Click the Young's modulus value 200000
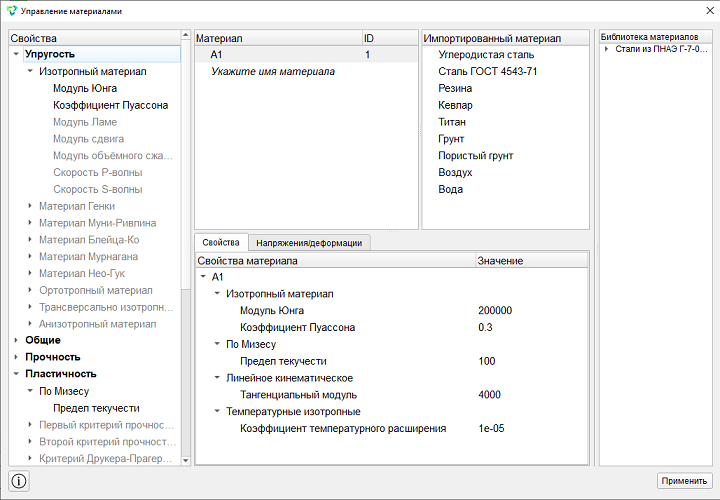 click(x=495, y=310)
